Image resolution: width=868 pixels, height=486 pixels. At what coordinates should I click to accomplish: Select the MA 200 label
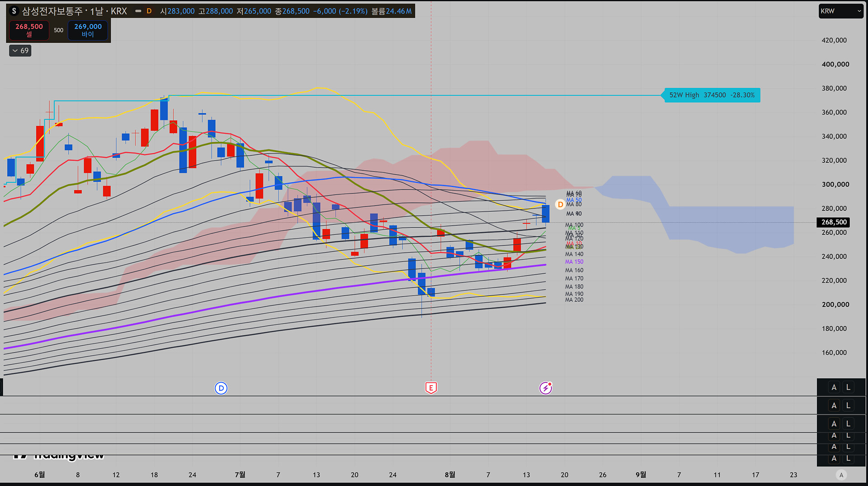tap(574, 300)
